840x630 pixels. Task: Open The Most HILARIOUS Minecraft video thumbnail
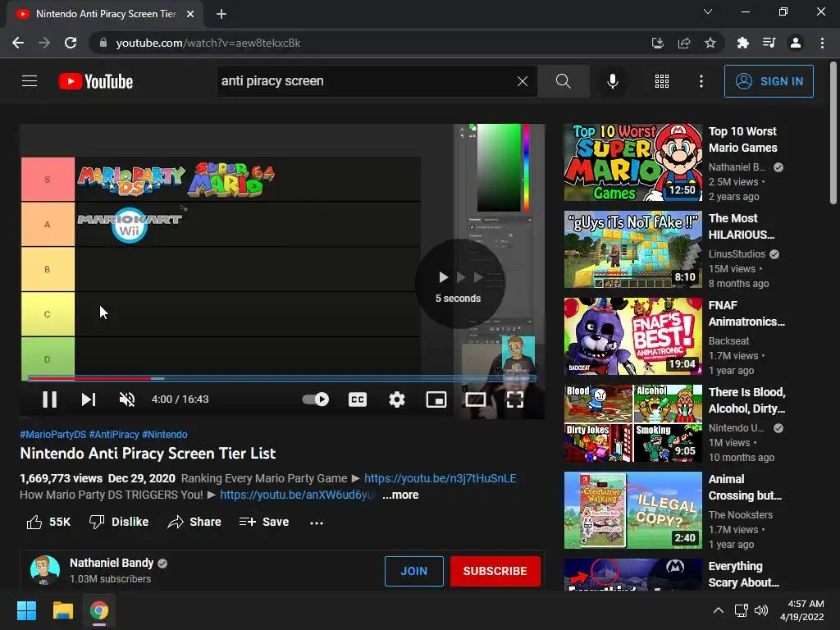click(632, 249)
